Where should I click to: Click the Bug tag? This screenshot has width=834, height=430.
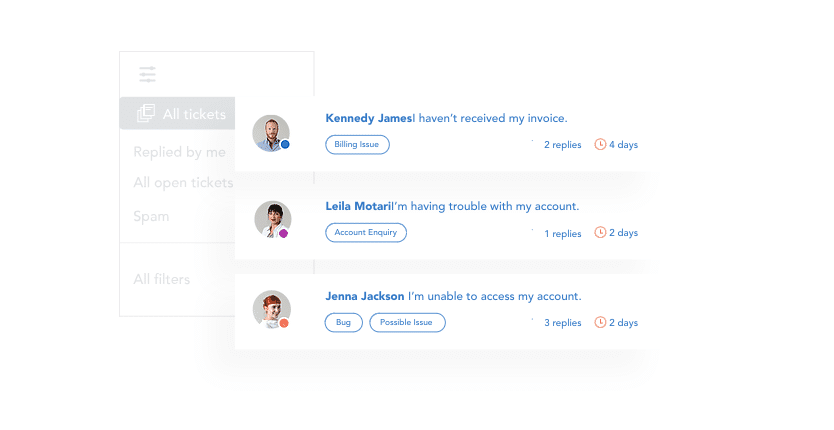(343, 322)
